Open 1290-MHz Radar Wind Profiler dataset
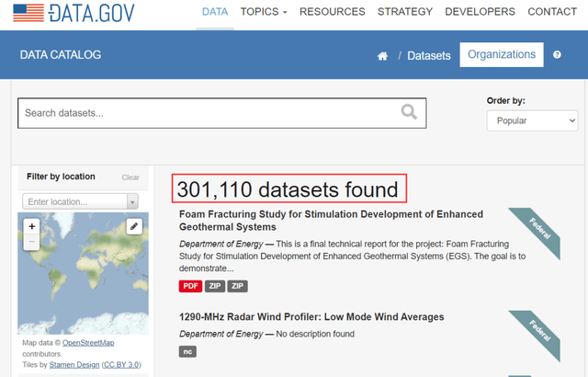 (311, 317)
